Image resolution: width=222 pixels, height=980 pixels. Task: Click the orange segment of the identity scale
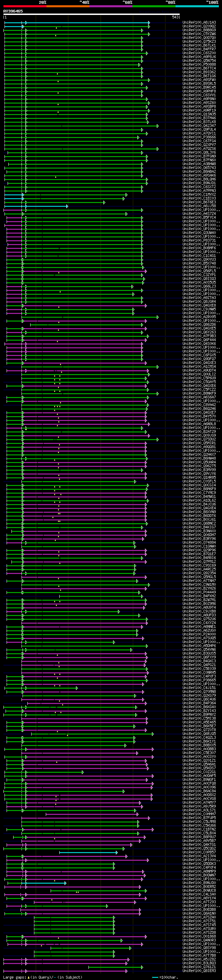pyautogui.click(x=68, y=6)
